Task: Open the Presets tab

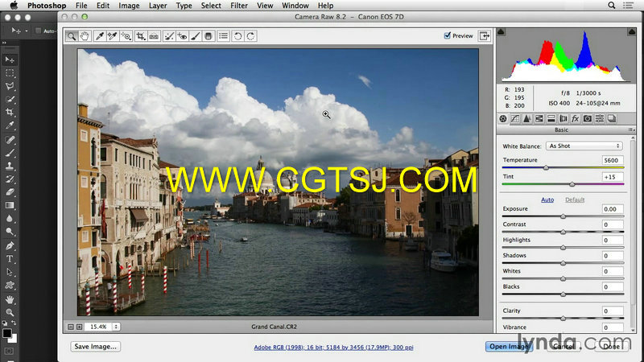Action: click(600, 118)
